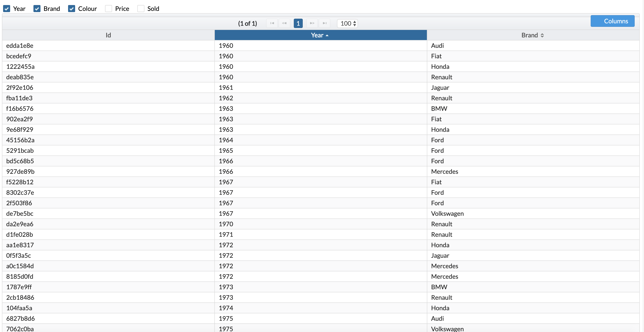Select row with Id fba11de3
This screenshot has width=644, height=332.
[321, 98]
